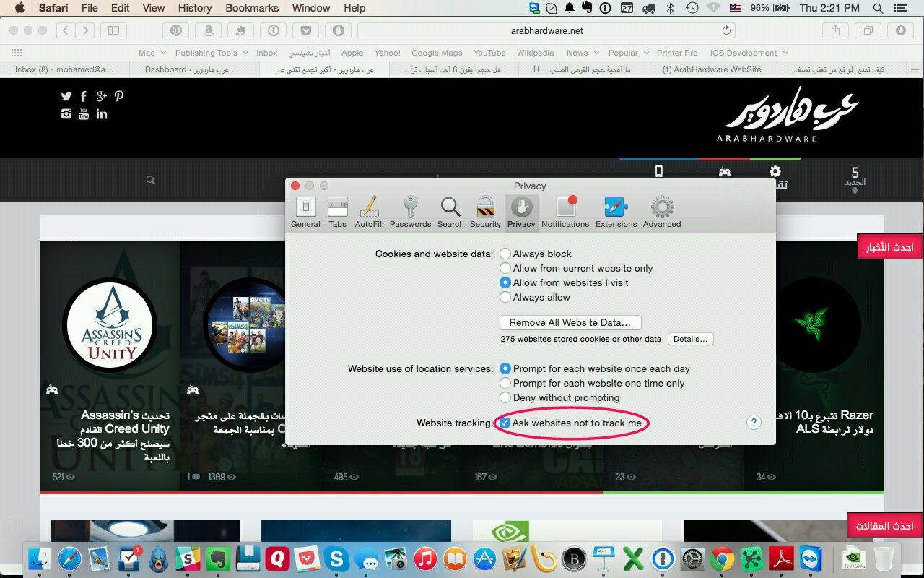This screenshot has height=578, width=924.
Task: Click the Details... button
Action: pos(691,339)
